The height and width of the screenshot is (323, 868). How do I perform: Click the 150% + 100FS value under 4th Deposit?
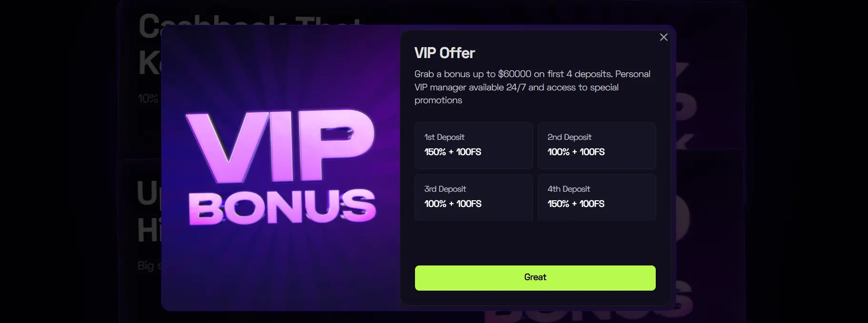point(576,204)
